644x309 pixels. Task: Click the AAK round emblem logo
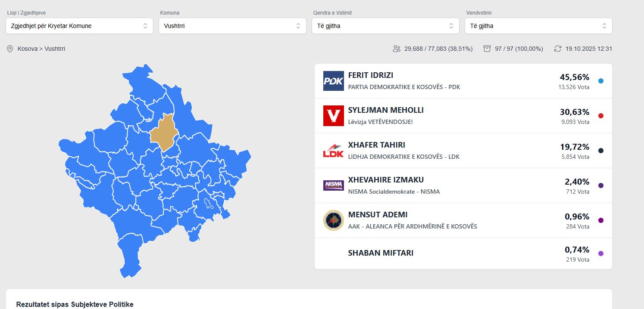(x=333, y=220)
